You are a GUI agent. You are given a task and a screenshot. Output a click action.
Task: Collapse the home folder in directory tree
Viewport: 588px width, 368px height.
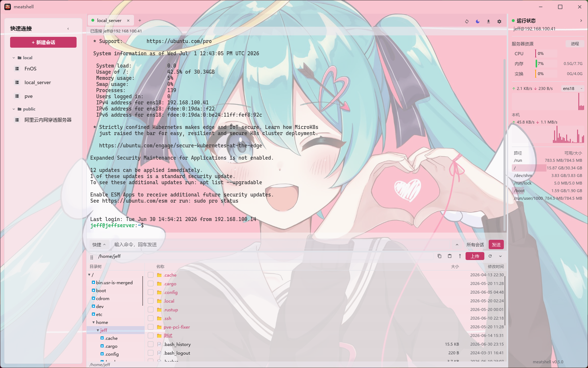click(x=94, y=322)
